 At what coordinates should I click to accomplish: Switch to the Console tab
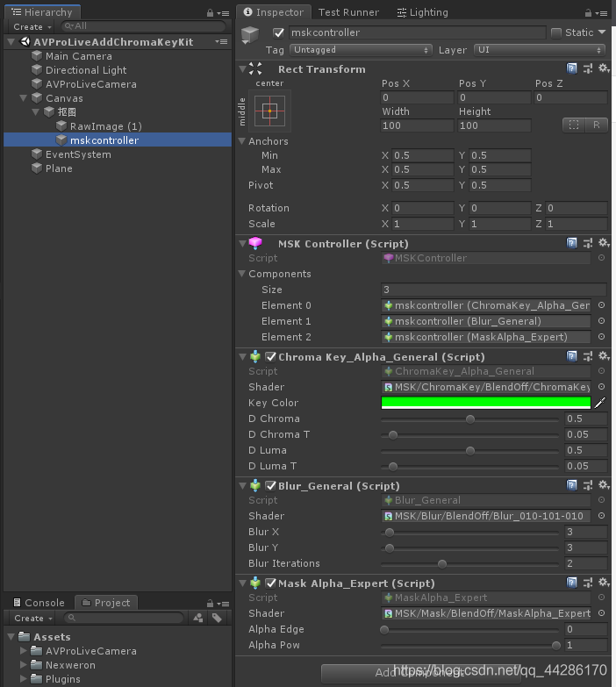tap(39, 603)
